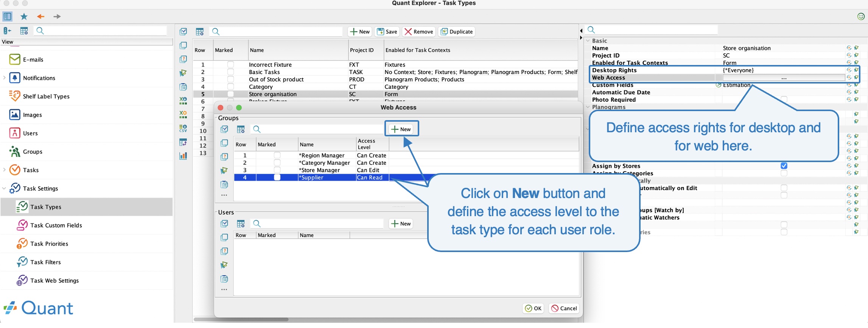Mark the *Supplier group checkbox
This screenshot has width=868, height=328.
pos(277,177)
